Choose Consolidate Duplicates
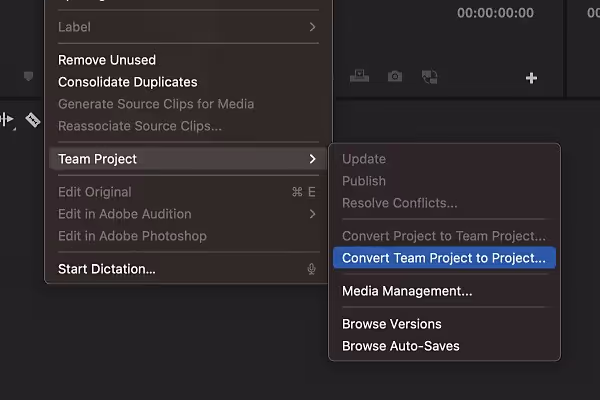Viewport: 600px width, 400px height. coord(127,82)
